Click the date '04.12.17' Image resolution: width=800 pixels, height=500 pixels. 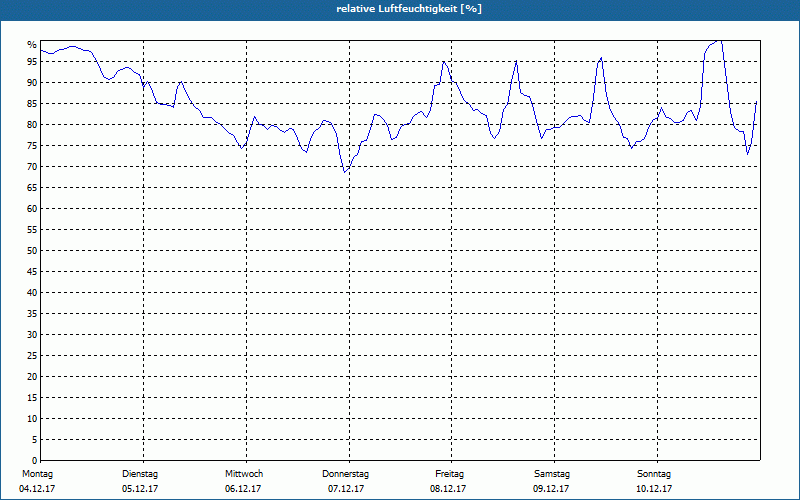tap(37, 489)
